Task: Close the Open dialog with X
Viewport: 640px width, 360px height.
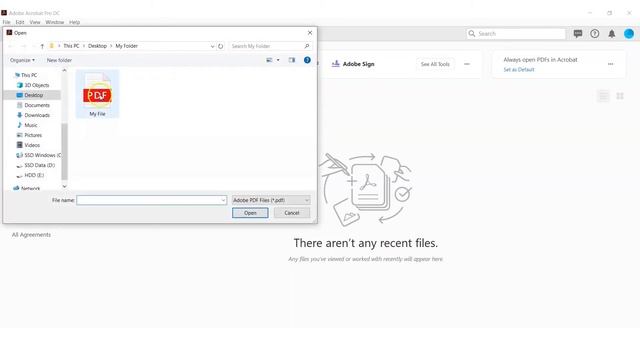Action: 310,33
